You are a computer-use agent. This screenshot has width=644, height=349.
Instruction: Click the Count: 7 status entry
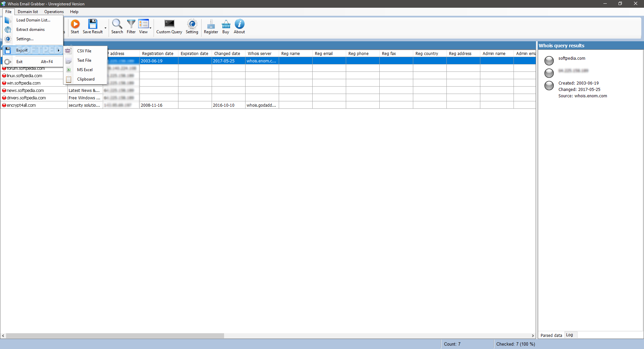coord(452,344)
